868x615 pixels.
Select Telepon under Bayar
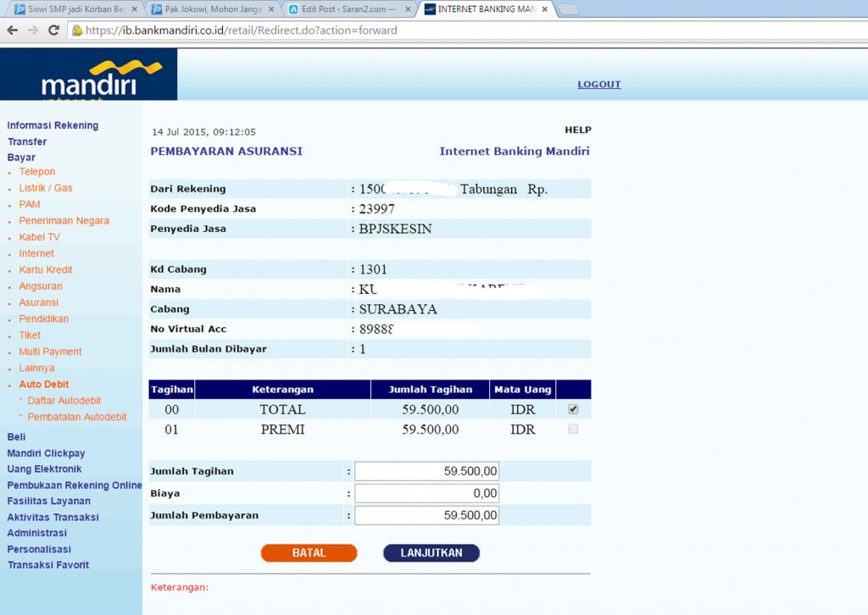(x=37, y=172)
